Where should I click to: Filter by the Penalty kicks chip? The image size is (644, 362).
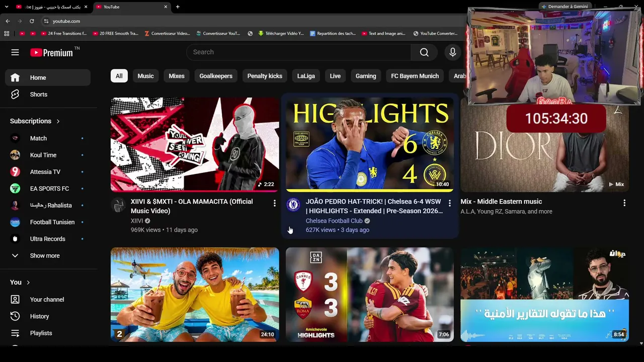coord(265,76)
